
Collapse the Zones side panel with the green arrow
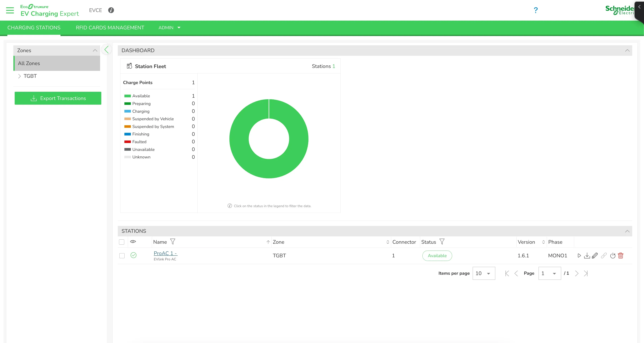tap(107, 50)
